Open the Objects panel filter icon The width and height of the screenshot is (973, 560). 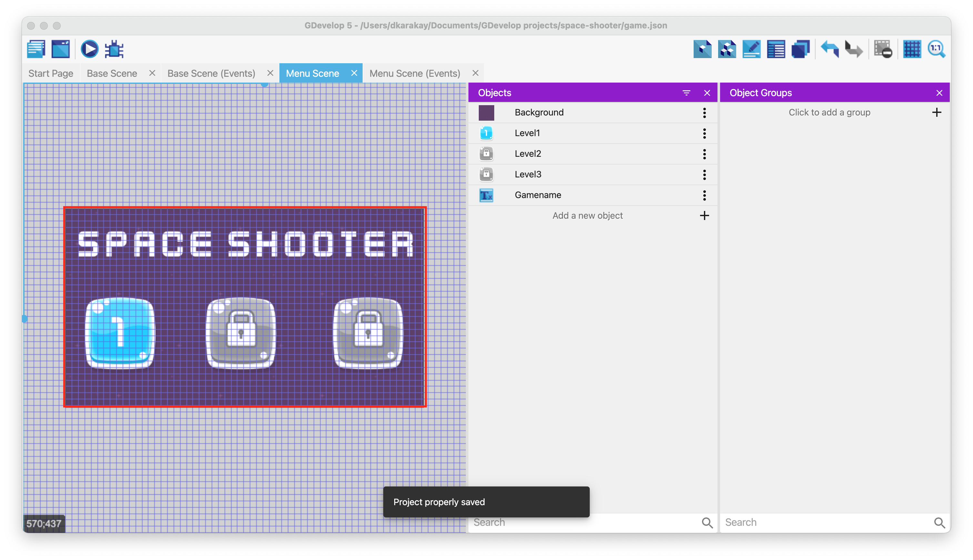(686, 93)
